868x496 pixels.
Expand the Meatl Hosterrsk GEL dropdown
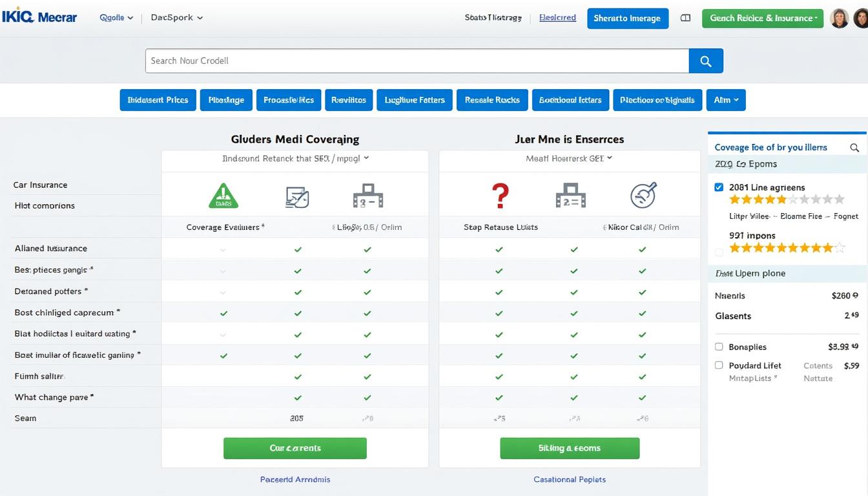(569, 158)
